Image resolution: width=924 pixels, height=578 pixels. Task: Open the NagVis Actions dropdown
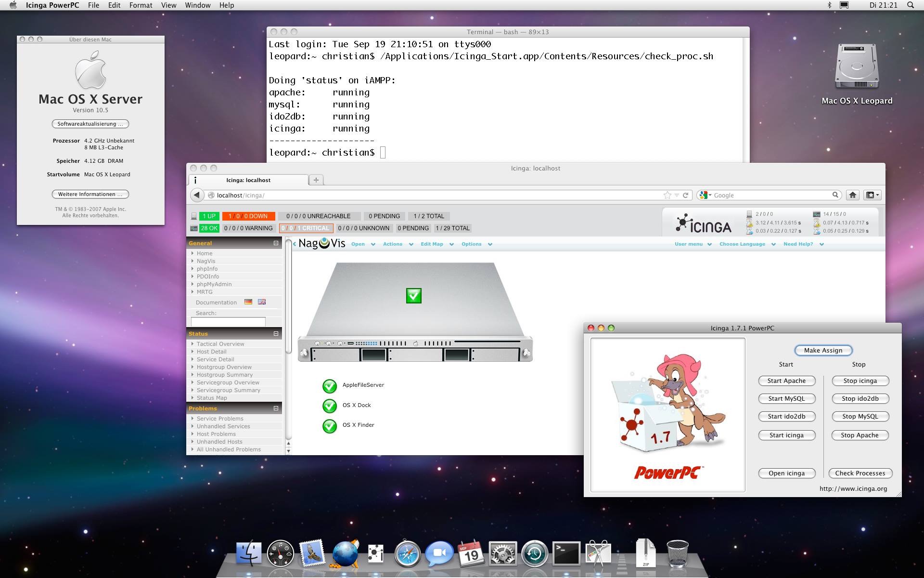(398, 244)
